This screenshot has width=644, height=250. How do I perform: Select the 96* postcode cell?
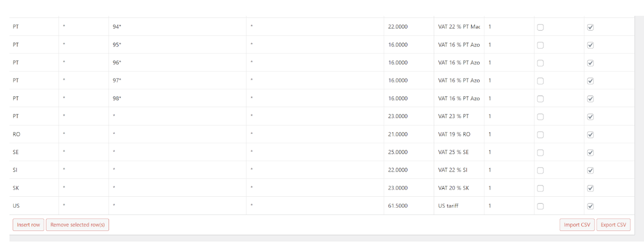[x=177, y=62]
